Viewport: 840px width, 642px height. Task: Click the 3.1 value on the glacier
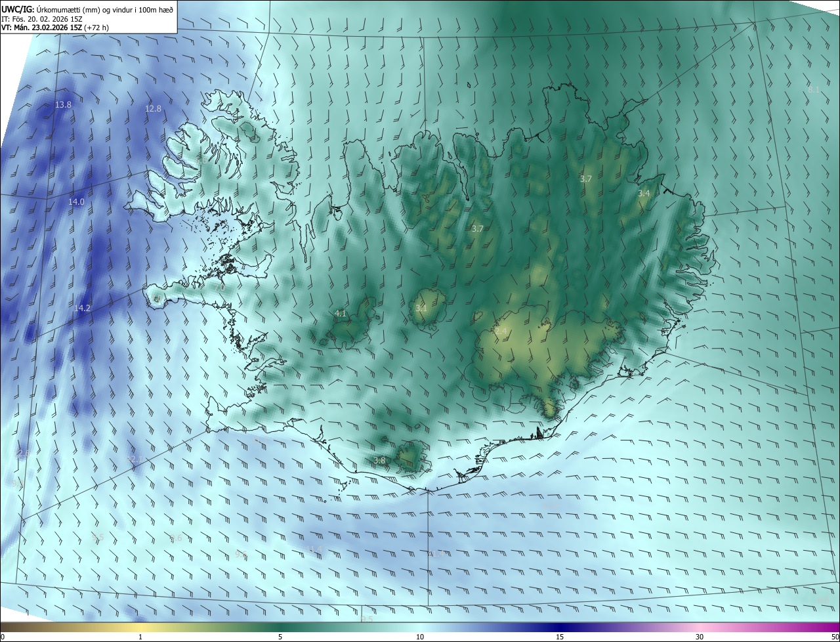[421, 309]
